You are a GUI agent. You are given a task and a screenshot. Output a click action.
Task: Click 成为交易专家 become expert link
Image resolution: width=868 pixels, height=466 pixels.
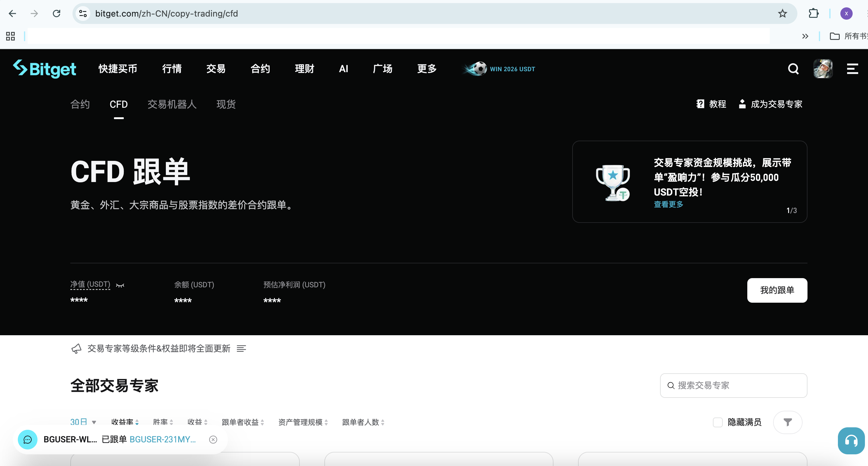pyautogui.click(x=771, y=104)
